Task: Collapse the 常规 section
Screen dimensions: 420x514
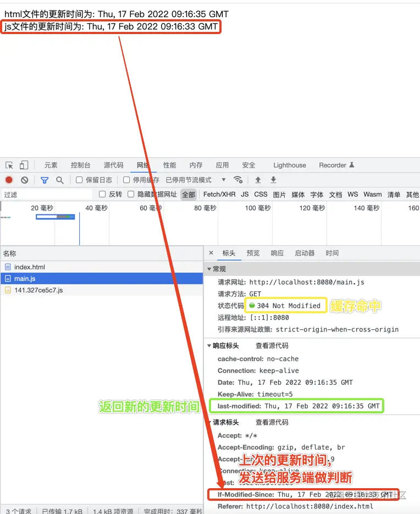Action: point(209,269)
